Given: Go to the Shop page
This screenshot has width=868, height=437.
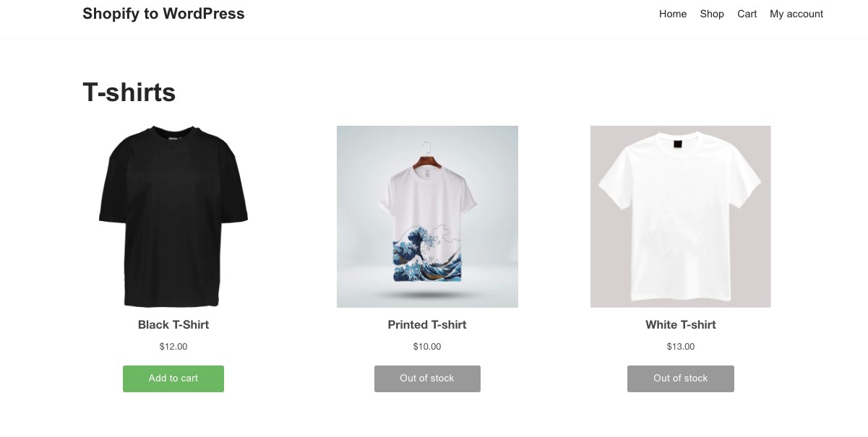Looking at the screenshot, I should pyautogui.click(x=712, y=14).
